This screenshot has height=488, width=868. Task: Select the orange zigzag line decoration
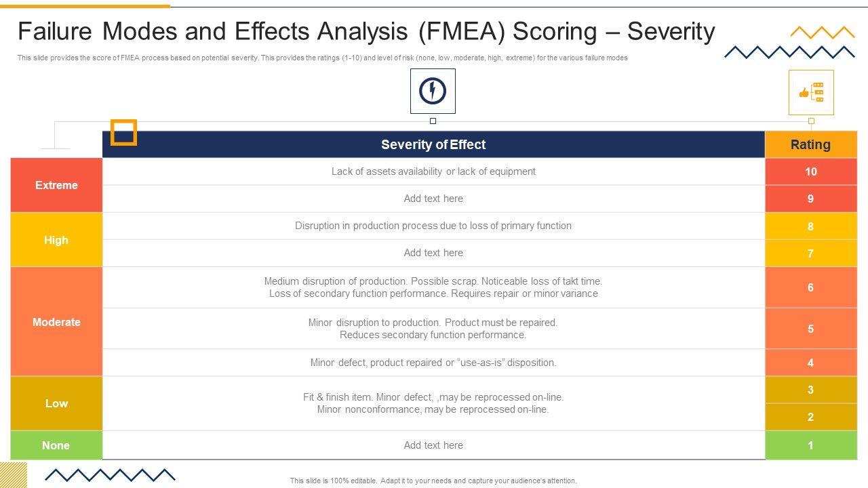point(822,32)
